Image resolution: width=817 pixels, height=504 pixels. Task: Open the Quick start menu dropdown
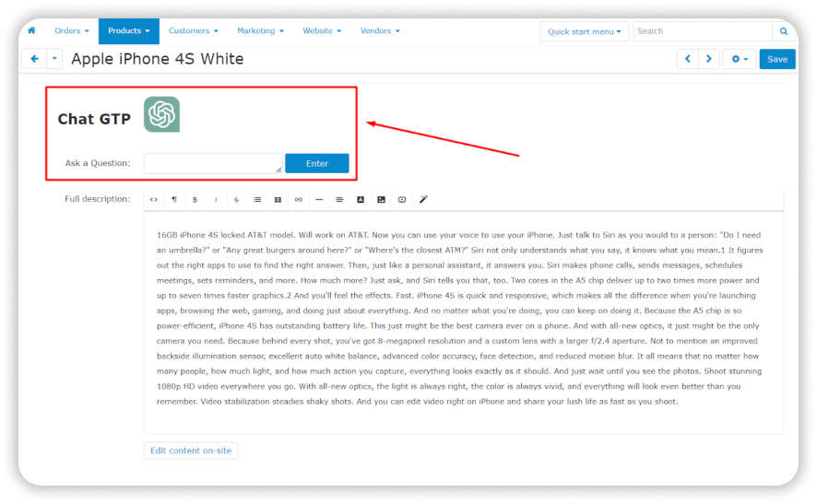click(x=584, y=31)
